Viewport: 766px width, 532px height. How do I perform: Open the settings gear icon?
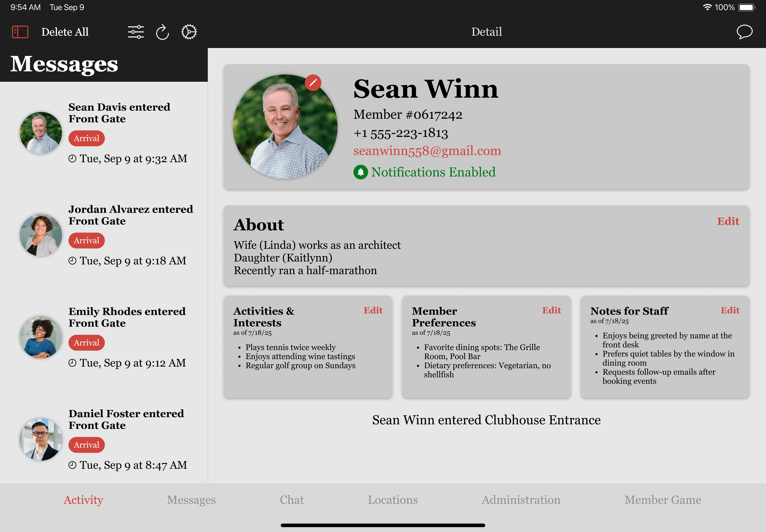[189, 32]
